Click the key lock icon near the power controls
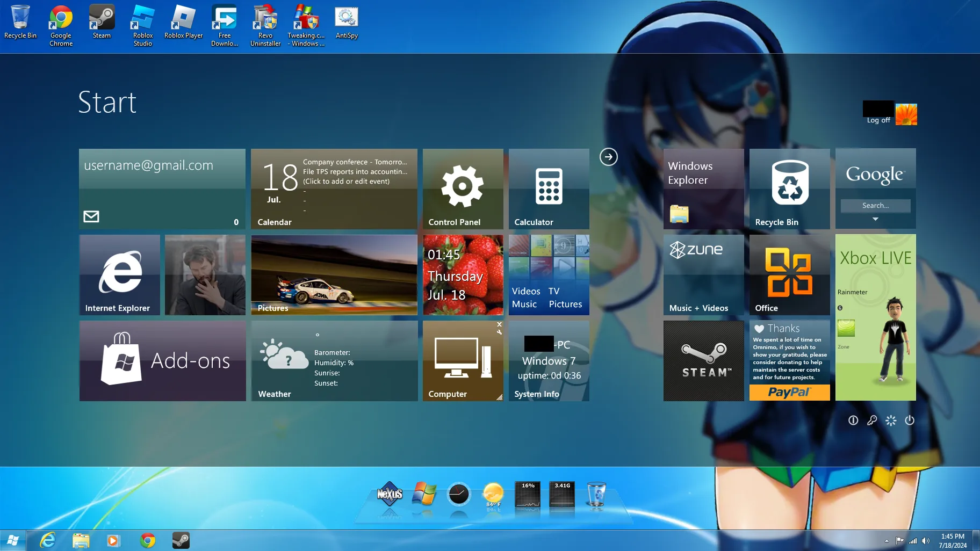 871,421
